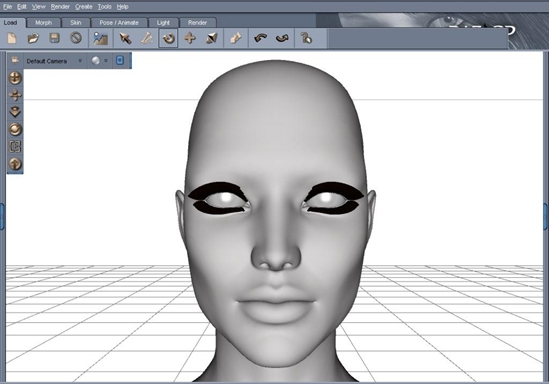Open the Render menu
This screenshot has height=384, width=549.
[60, 7]
